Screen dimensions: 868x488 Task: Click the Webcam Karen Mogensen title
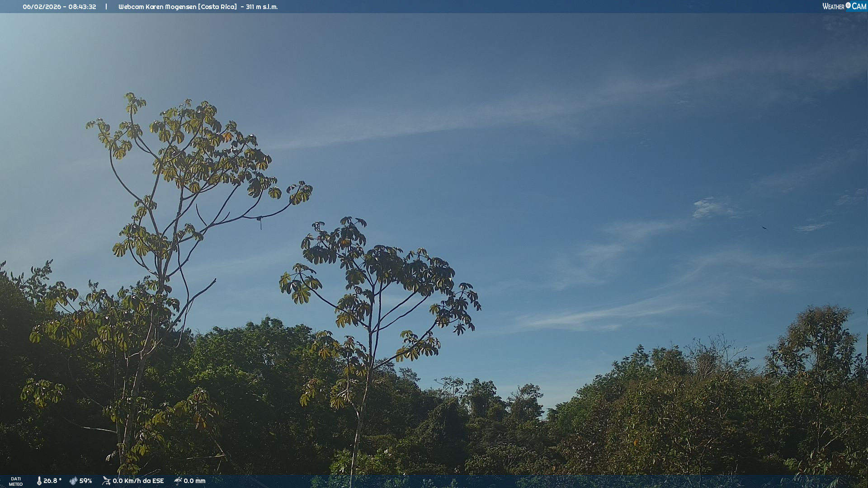coord(157,7)
